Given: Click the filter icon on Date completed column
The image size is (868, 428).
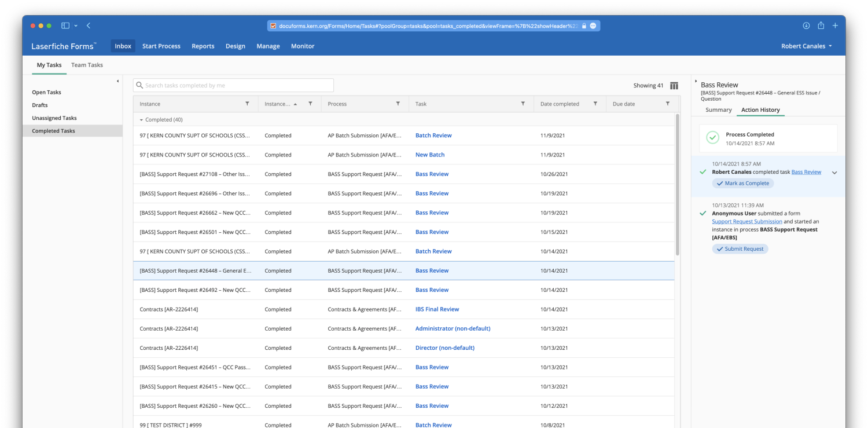Looking at the screenshot, I should (595, 104).
